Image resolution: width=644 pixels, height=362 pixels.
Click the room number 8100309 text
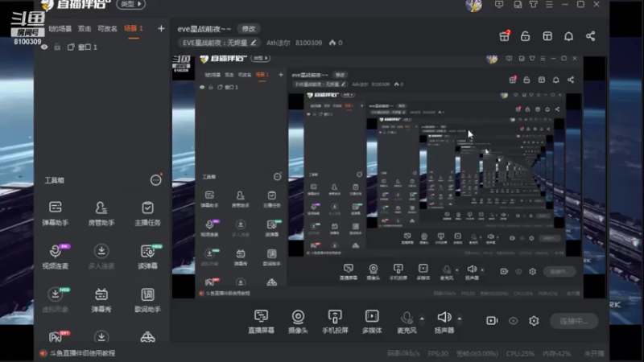[308, 43]
